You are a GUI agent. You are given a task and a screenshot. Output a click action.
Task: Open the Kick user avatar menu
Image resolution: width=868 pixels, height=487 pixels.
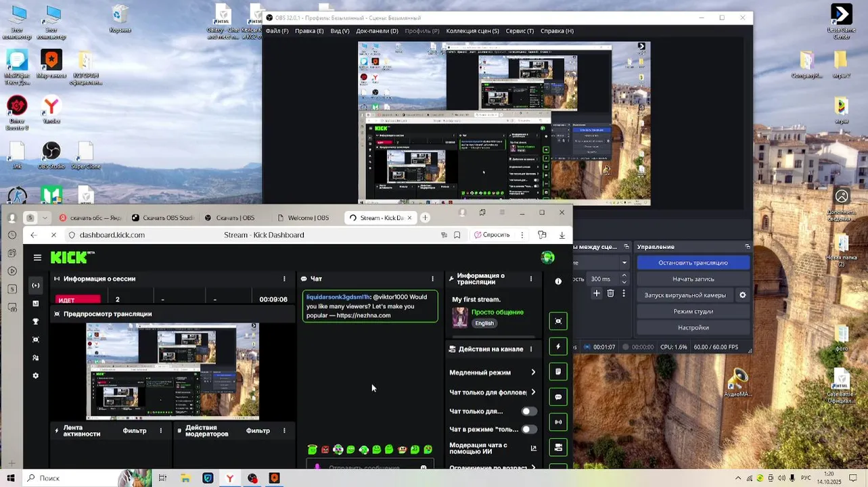click(548, 257)
